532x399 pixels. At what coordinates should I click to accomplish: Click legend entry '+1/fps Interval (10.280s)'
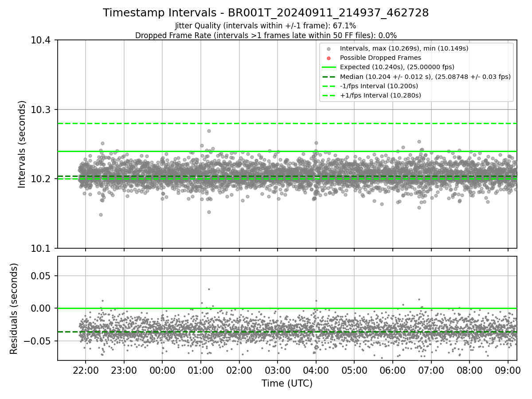point(380,95)
